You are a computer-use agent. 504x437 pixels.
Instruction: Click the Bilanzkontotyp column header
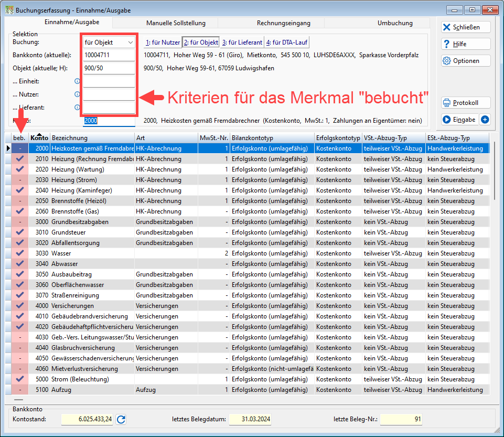[x=272, y=138]
